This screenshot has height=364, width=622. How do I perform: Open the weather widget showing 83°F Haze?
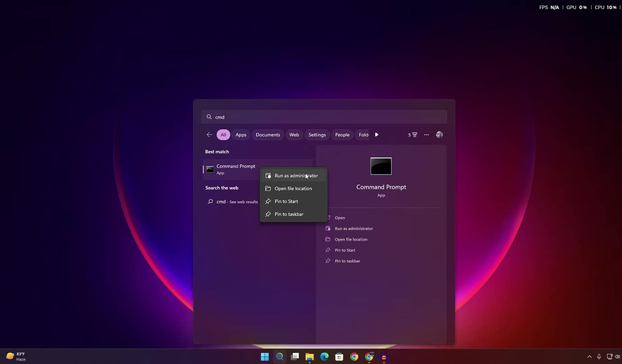[16, 357]
